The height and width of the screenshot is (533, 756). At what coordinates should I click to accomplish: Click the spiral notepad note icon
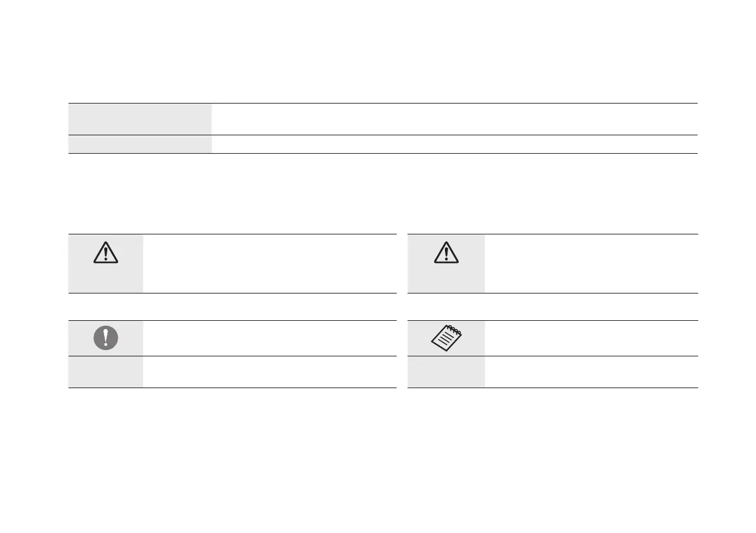[x=446, y=337]
